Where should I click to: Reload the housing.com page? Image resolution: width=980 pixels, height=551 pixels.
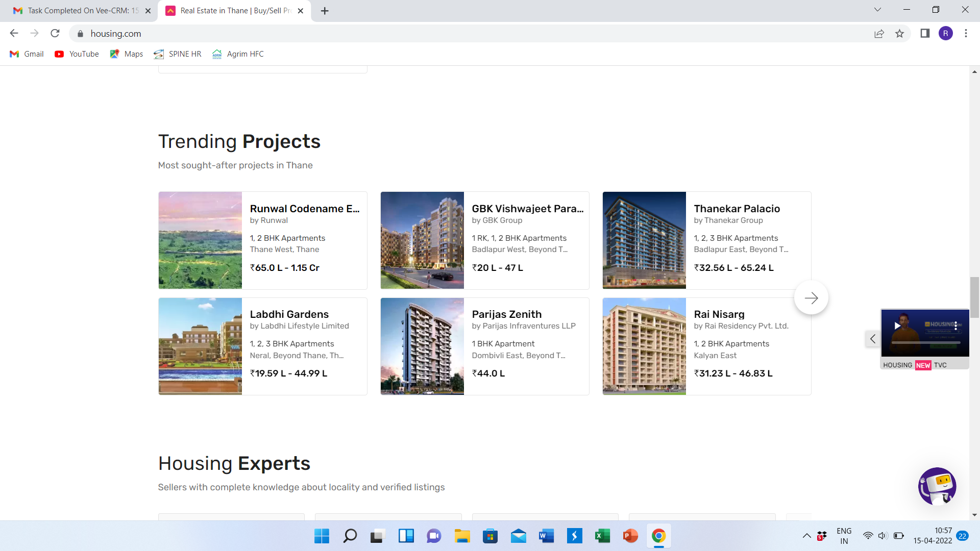pos(55,33)
